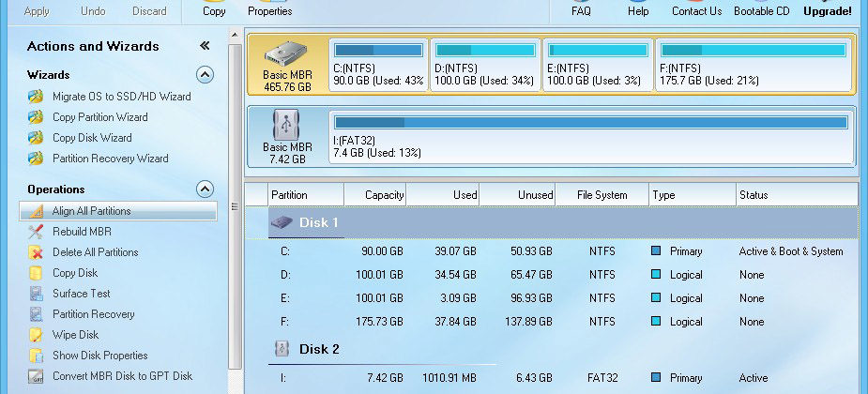This screenshot has height=394, width=868.
Task: Select the I:(FAT32) partition block
Action: coord(590,137)
